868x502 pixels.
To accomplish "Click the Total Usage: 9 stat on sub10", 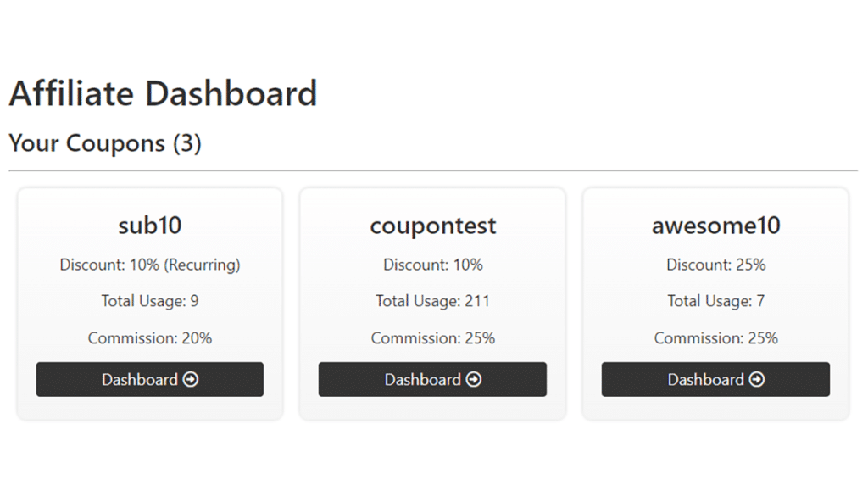I will pos(149,301).
